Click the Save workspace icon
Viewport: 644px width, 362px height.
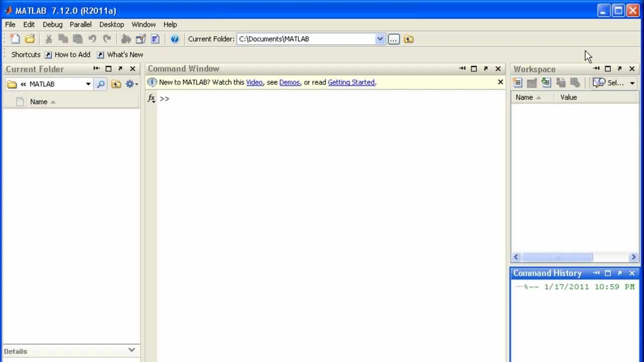click(561, 83)
